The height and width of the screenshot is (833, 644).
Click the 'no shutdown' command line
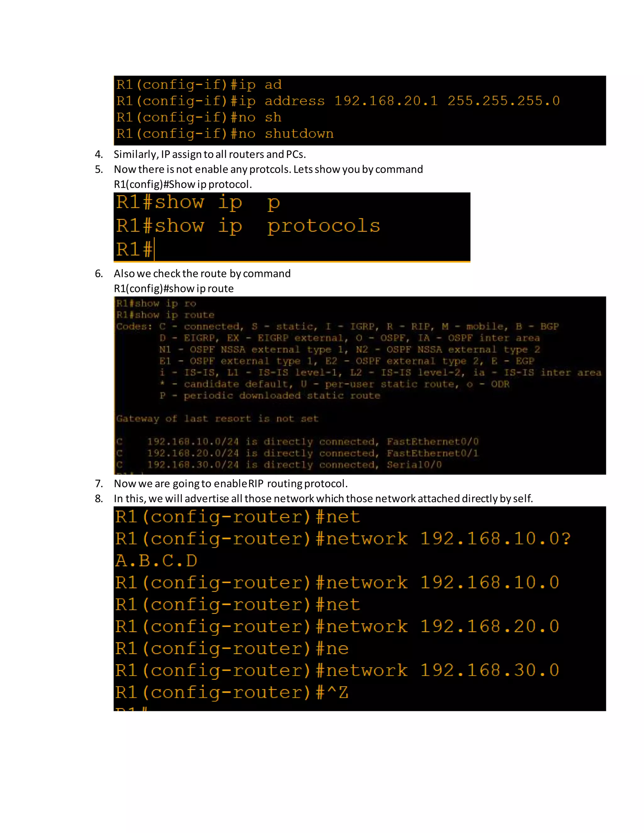click(225, 134)
